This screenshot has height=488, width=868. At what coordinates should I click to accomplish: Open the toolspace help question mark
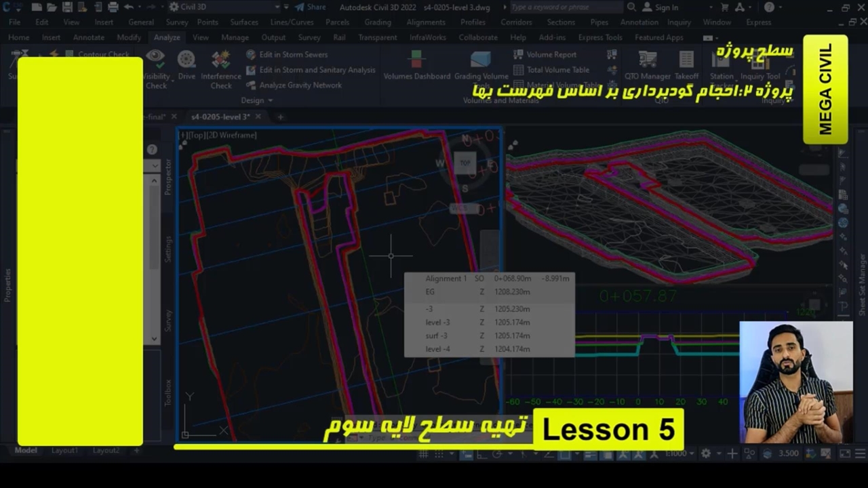pos(152,149)
